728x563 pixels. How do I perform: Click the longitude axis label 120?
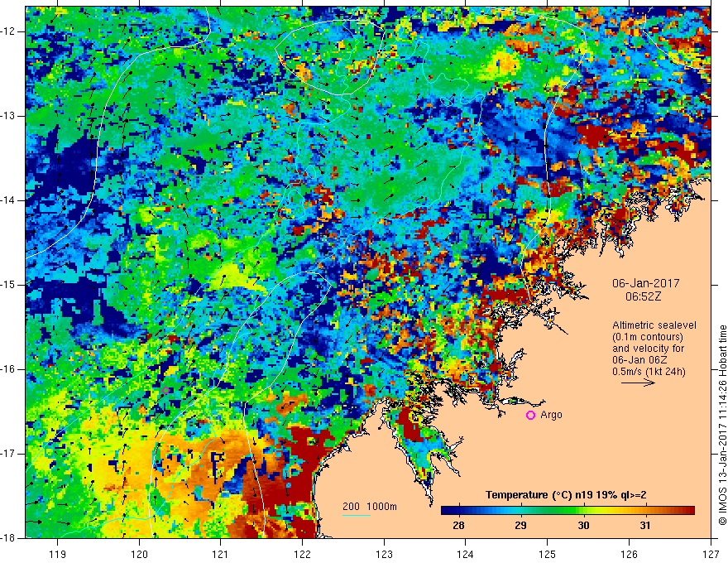(139, 554)
